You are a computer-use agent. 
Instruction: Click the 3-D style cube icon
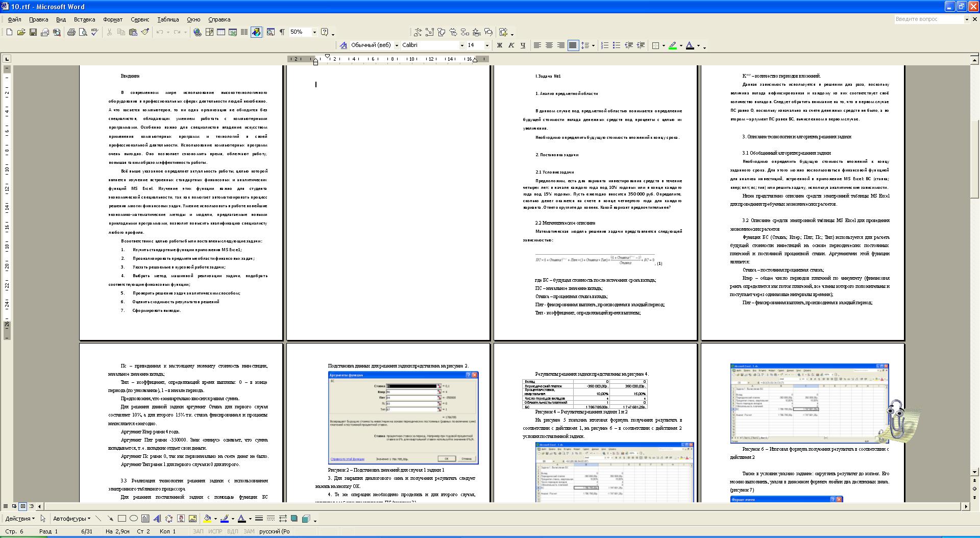click(306, 519)
